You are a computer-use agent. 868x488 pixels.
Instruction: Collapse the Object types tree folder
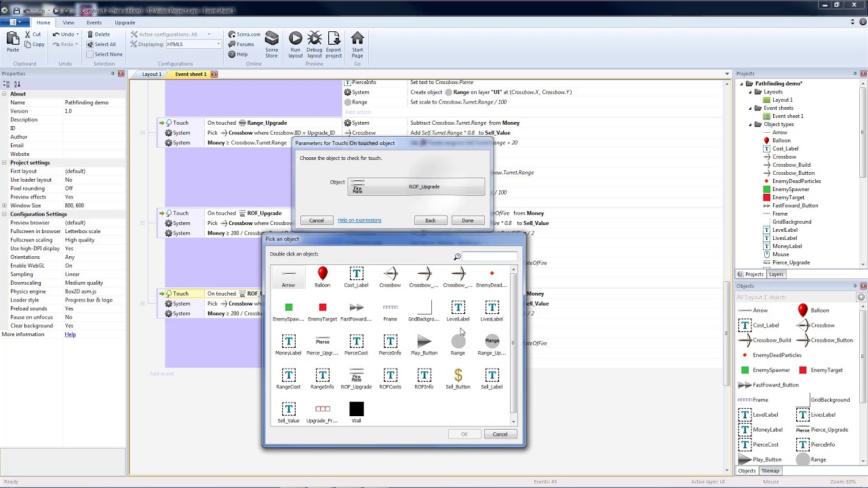point(750,124)
